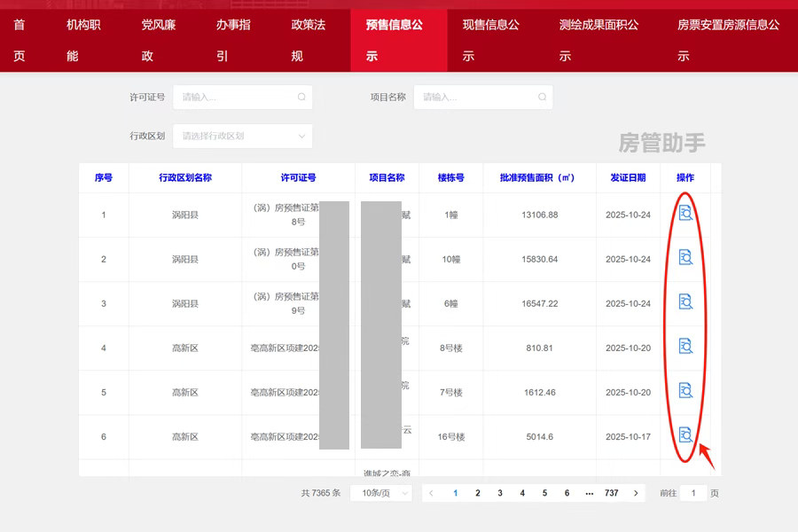The height and width of the screenshot is (532, 798).
Task: View details of the 6幢 record
Action: coord(684,302)
